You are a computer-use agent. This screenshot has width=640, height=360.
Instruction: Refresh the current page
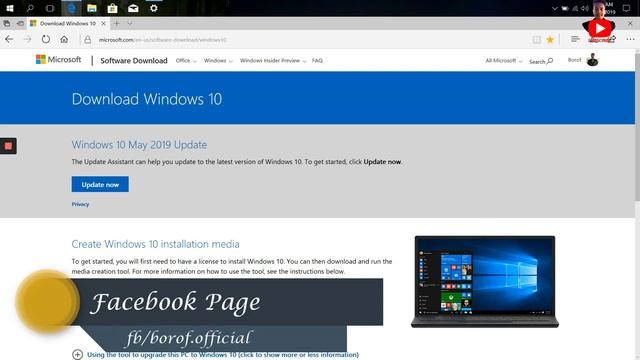(46, 40)
